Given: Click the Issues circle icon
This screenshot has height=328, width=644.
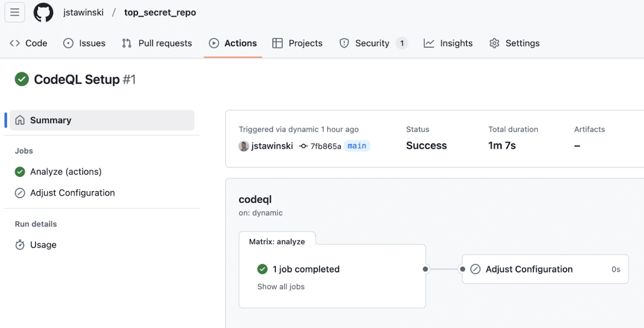Looking at the screenshot, I should pyautogui.click(x=68, y=43).
